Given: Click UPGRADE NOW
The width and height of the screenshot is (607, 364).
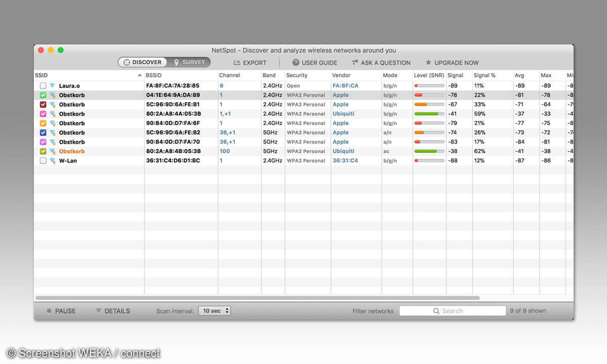Looking at the screenshot, I should [x=452, y=63].
